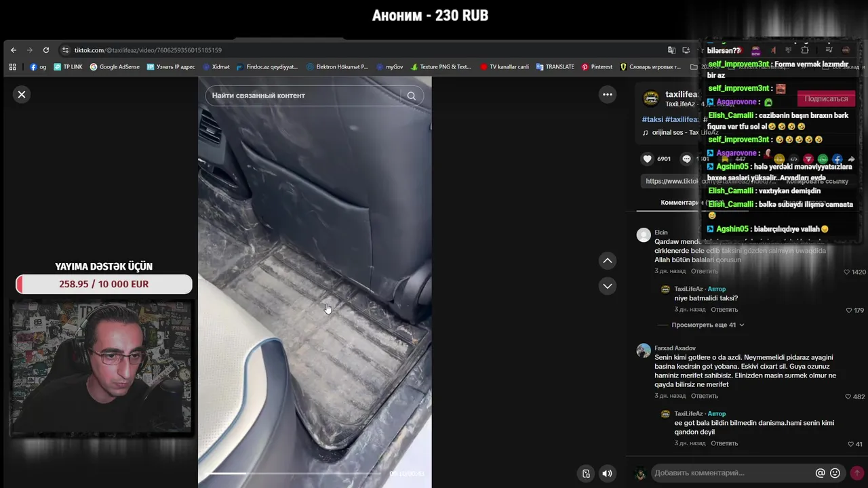Open the TP LINK bookmark
868x488 pixels.
68,67
